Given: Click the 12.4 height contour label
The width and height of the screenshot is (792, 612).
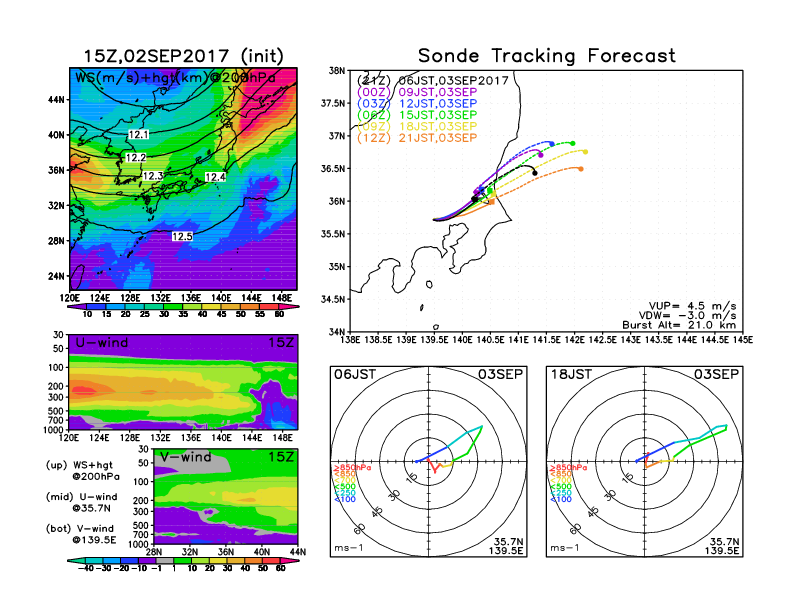Looking at the screenshot, I should pyautogui.click(x=215, y=177).
